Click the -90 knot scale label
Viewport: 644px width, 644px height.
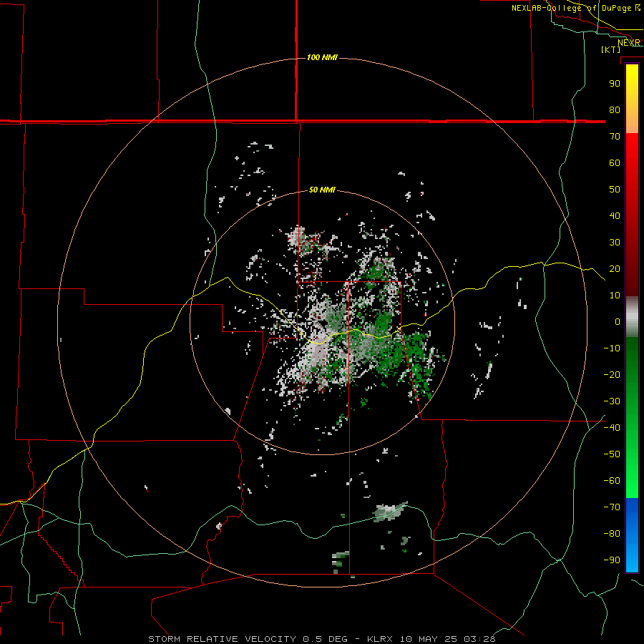[x=612, y=560]
